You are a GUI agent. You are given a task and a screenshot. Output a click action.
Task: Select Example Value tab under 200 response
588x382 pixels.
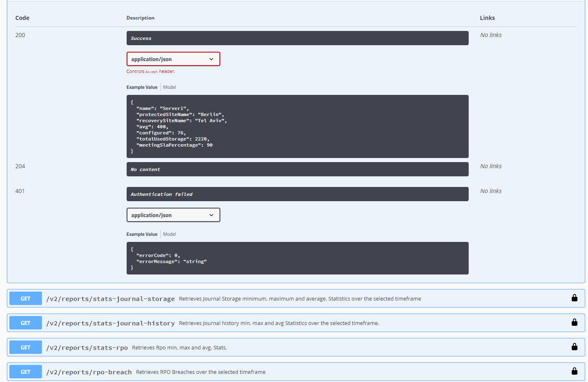coord(142,87)
